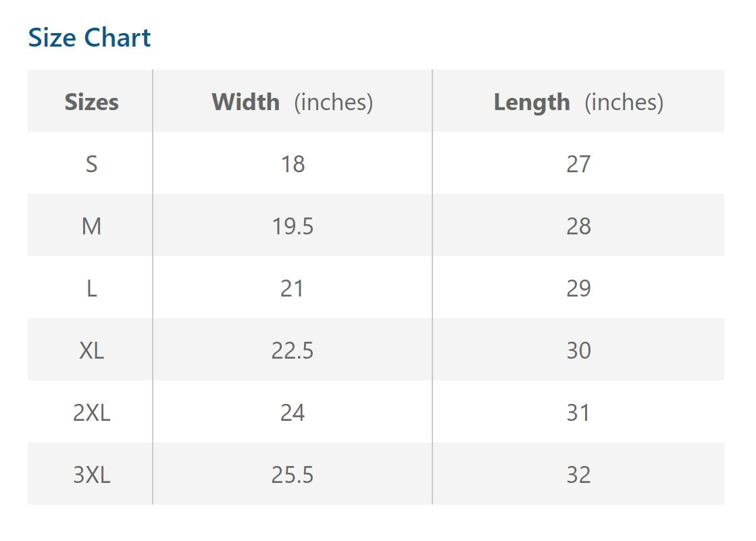
Task: Click the length value 27
Action: (578, 164)
